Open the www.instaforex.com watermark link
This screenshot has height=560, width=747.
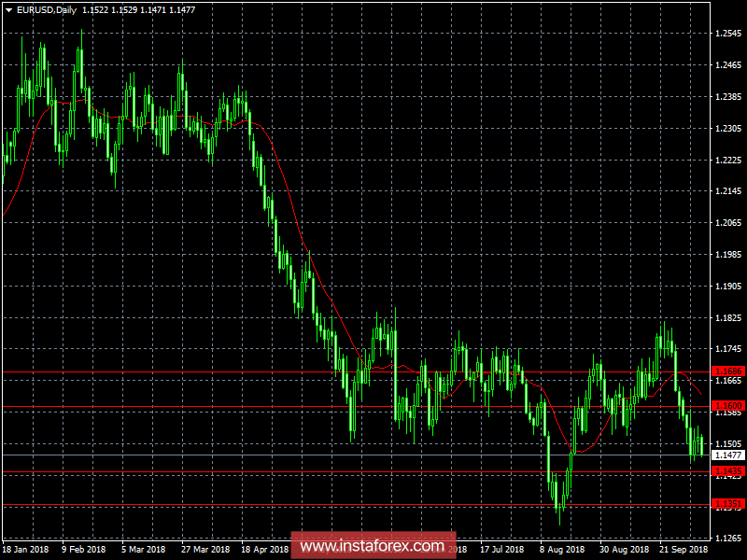(373, 545)
